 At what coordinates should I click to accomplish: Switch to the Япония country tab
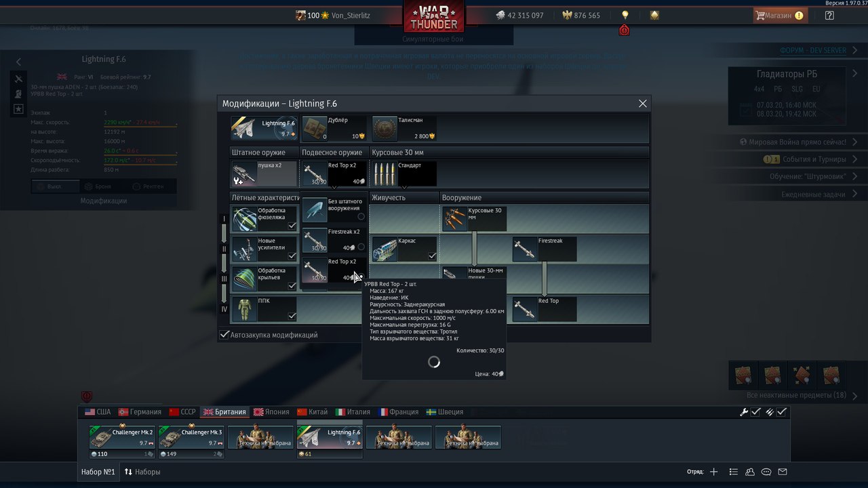271,412
